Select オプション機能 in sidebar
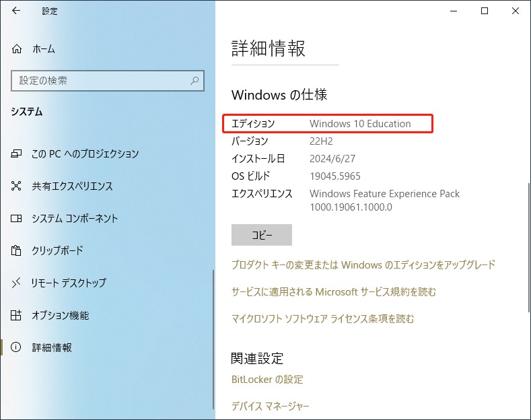This screenshot has width=531, height=420. (x=61, y=316)
